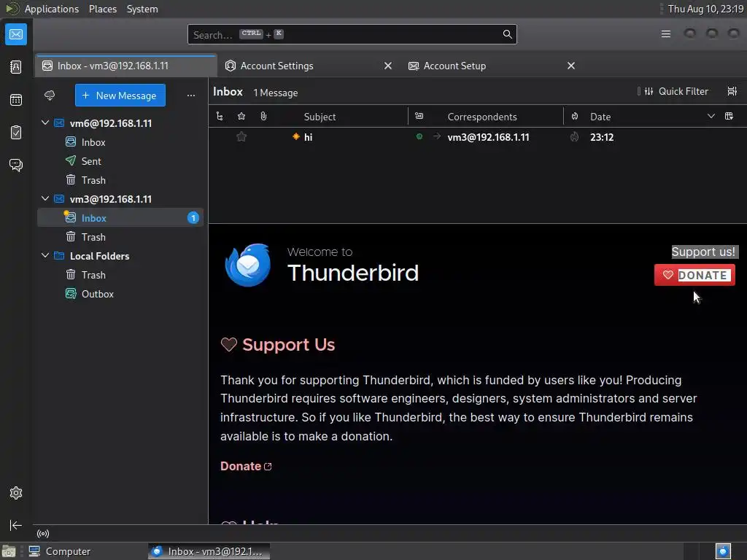Screen dimensions: 747x560
Task: Click Computer in bottom panel
Action: coord(60,551)
